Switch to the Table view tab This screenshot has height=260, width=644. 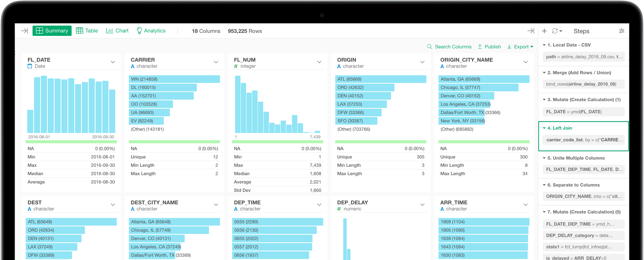(x=87, y=31)
